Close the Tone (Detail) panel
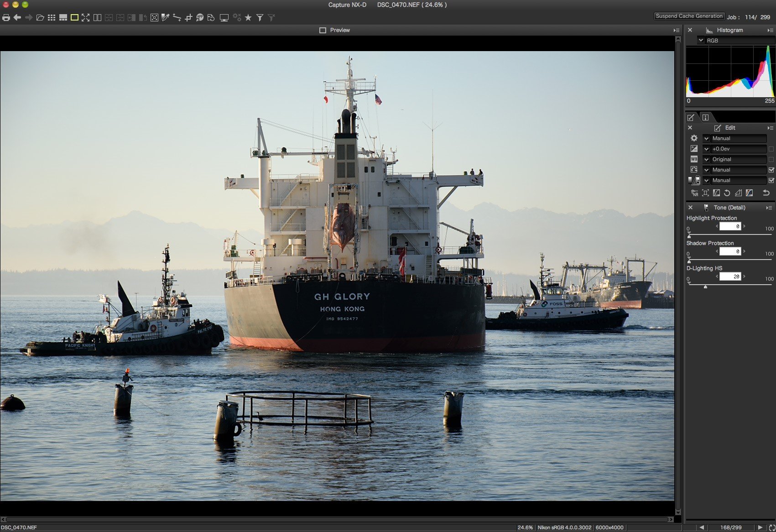 tap(690, 208)
